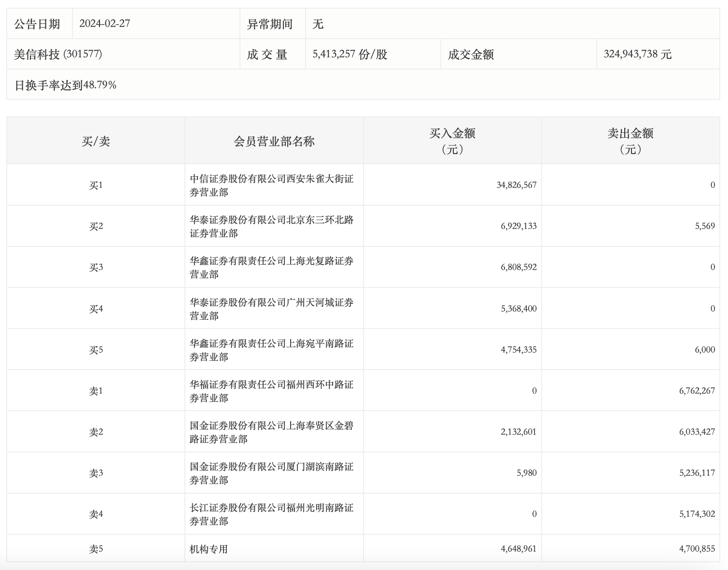Image resolution: width=728 pixels, height=570 pixels.
Task: Click 华泰证券 北京东三环北路 branch name
Action: pos(272,227)
